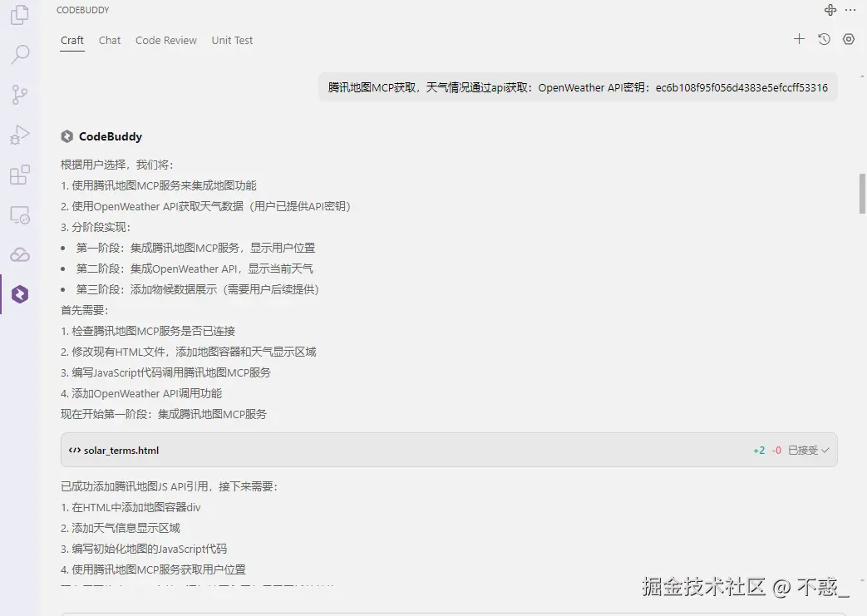Viewport: 867px width, 616px height.
Task: Open the Search magnifier in activity bar
Action: point(20,54)
